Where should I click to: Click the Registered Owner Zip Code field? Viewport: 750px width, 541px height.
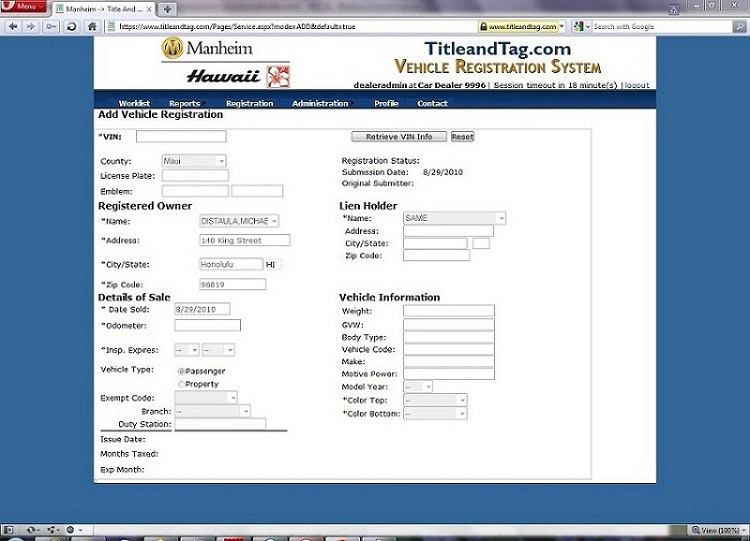[232, 285]
